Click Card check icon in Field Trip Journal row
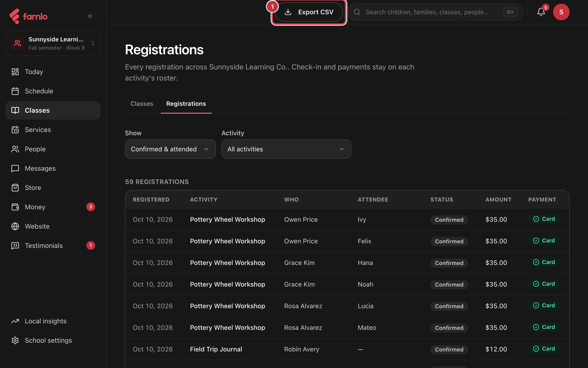 536,349
